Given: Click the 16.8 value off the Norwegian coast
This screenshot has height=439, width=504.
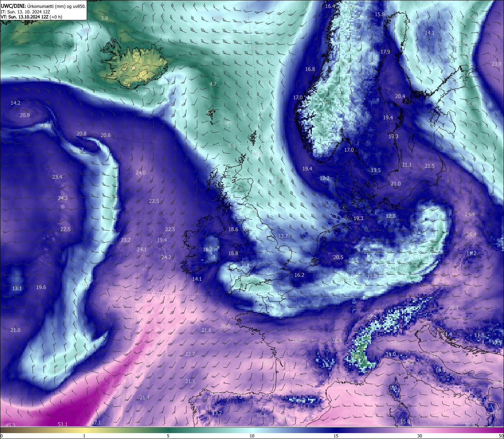Looking at the screenshot, I should pos(310,69).
